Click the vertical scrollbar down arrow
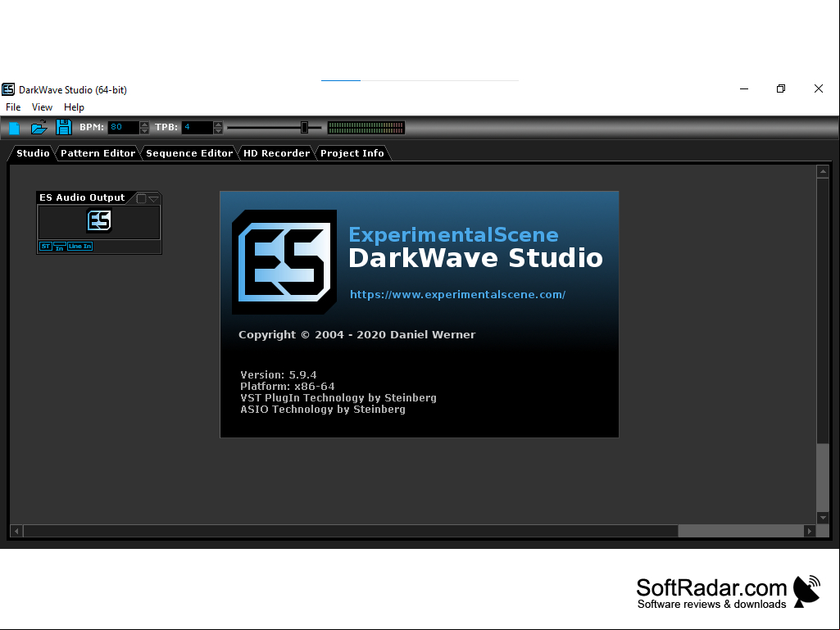The width and height of the screenshot is (840, 630). coord(823,518)
